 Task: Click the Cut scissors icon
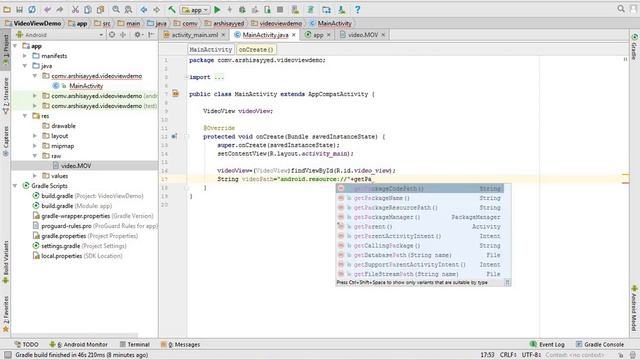coord(75,9)
